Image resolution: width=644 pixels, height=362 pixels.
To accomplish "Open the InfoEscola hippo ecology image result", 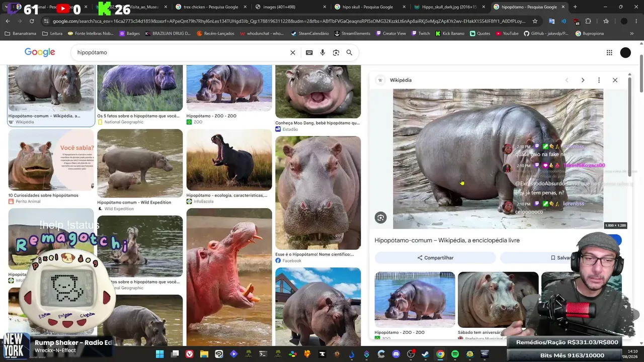I will point(229,160).
